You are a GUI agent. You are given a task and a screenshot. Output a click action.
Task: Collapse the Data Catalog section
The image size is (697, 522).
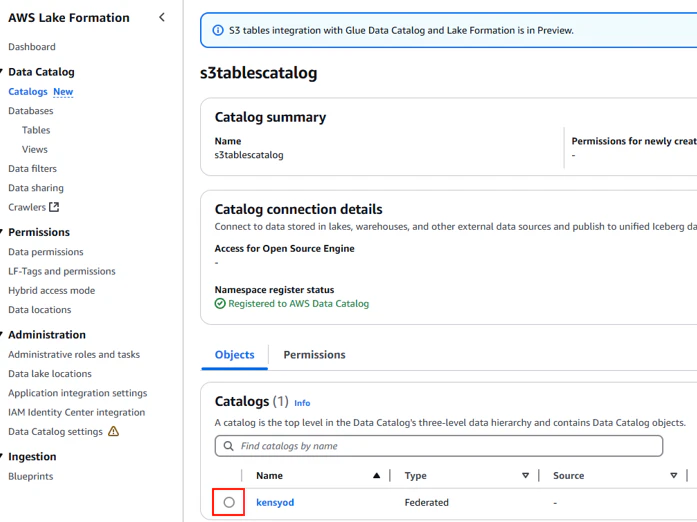coord(2,71)
